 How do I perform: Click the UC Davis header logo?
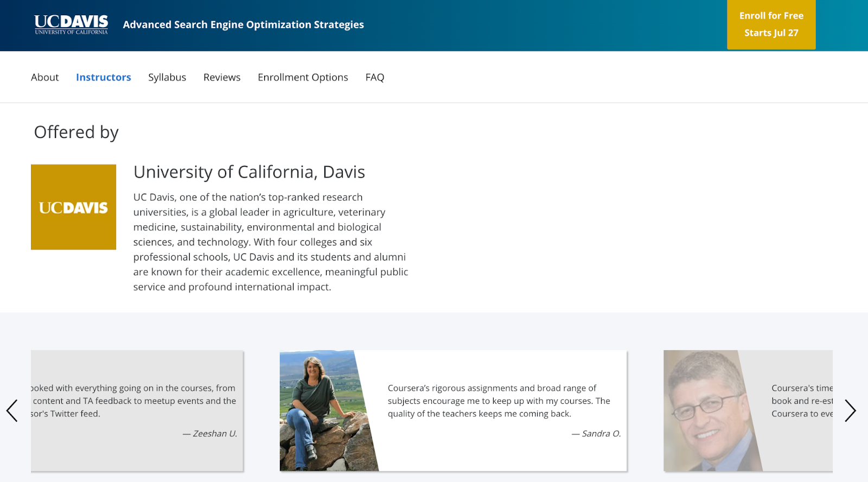[71, 24]
